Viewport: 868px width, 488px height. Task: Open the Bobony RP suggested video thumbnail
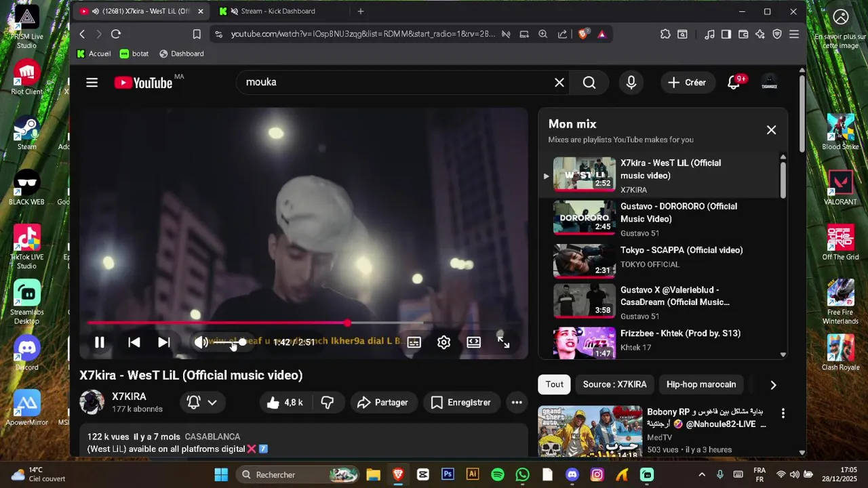pos(590,432)
